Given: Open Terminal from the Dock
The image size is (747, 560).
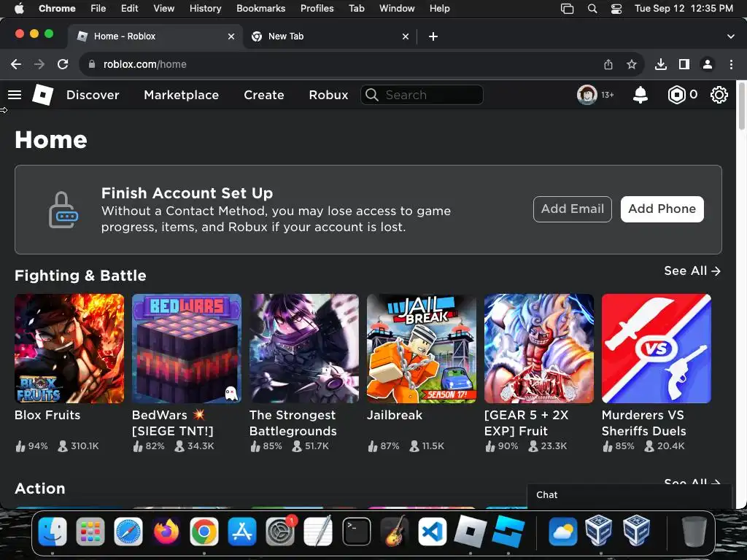Looking at the screenshot, I should [x=356, y=531].
